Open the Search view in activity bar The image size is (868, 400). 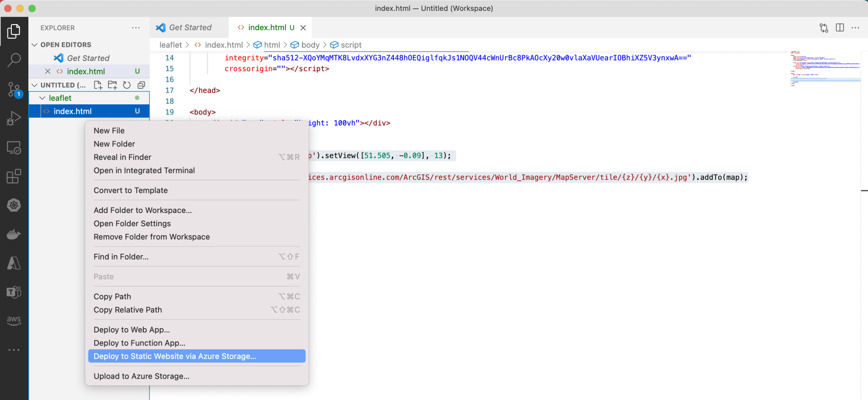tap(14, 60)
